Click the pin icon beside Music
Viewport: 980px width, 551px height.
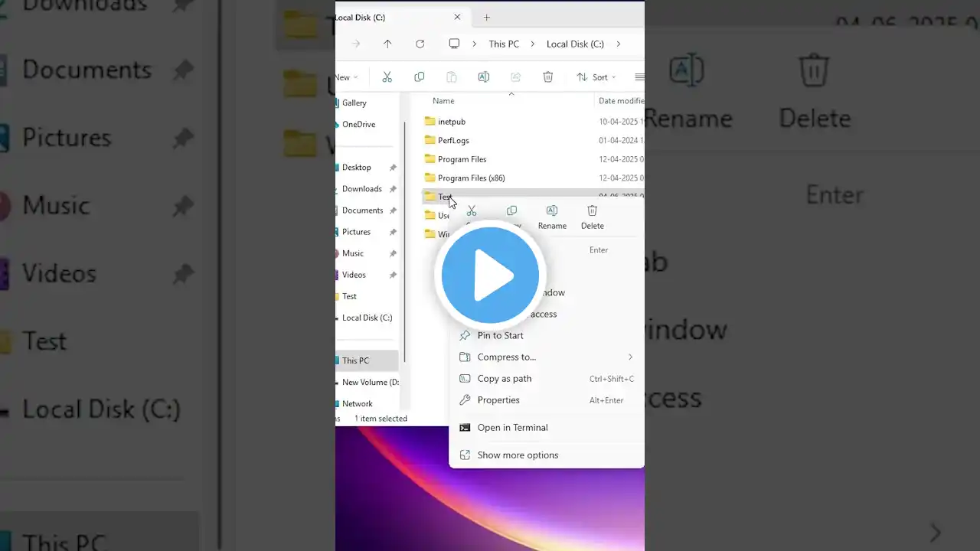pos(393,253)
